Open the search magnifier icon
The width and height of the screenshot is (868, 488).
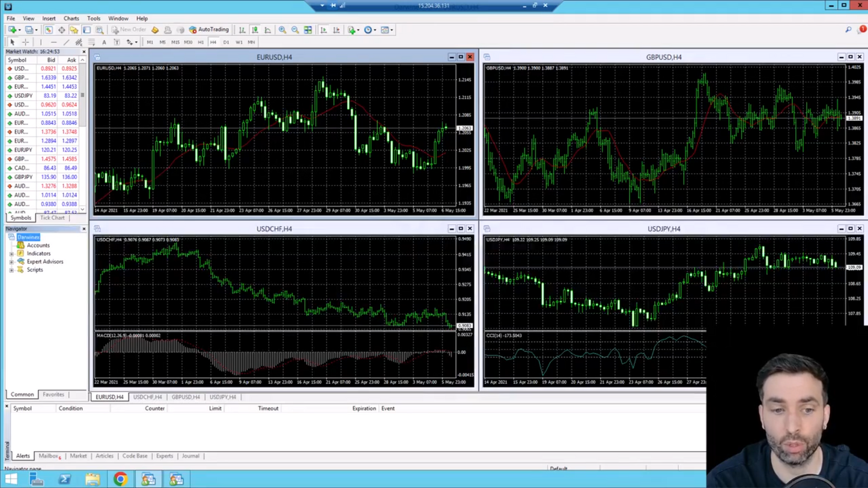point(848,29)
